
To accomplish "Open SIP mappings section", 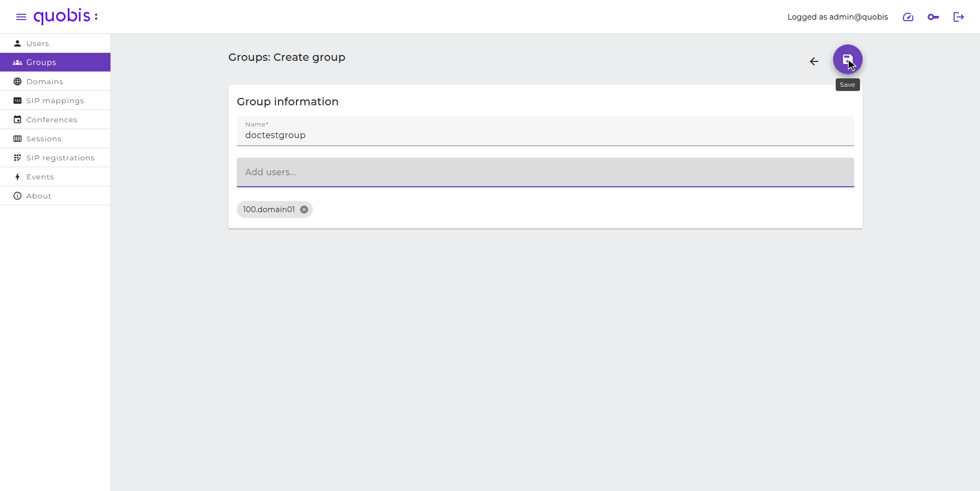I will [56, 101].
